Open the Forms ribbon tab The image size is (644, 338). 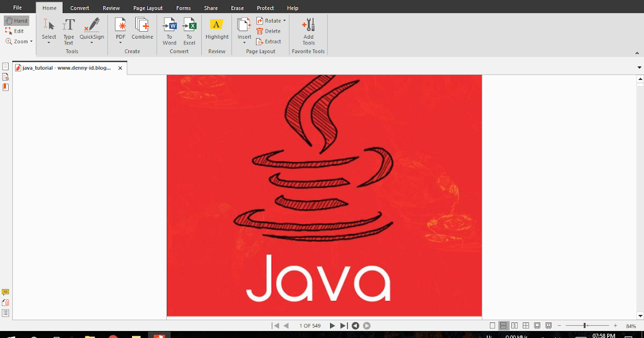pyautogui.click(x=184, y=8)
